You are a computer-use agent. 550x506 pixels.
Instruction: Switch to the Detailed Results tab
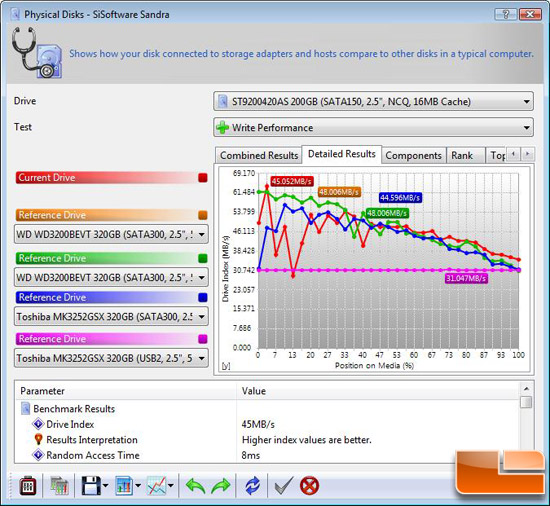pyautogui.click(x=342, y=154)
